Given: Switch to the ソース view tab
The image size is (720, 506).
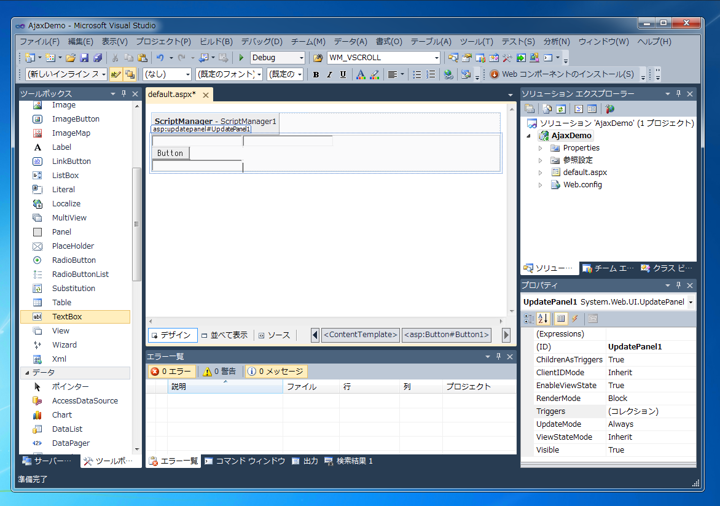Looking at the screenshot, I should (x=274, y=335).
